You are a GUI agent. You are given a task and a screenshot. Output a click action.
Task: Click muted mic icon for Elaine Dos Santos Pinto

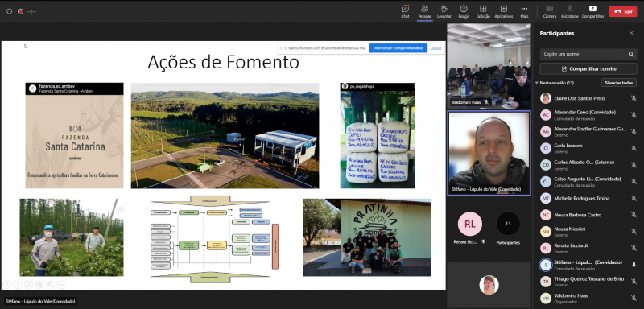634,98
